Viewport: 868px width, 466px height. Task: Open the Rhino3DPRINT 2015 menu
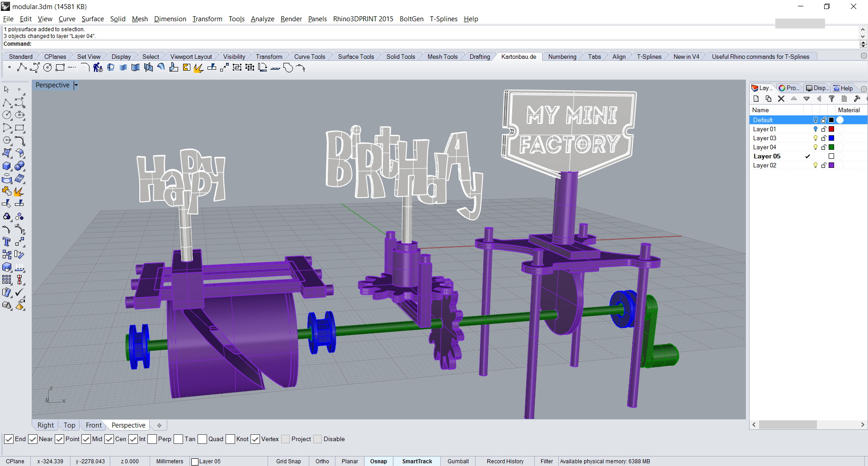363,19
